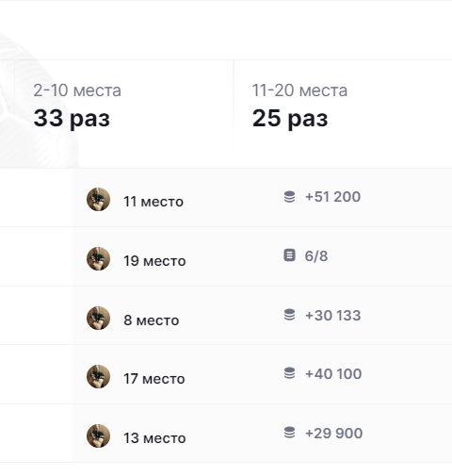Click the coins icon next to +29 900
This screenshot has width=452, height=476.
click(289, 433)
